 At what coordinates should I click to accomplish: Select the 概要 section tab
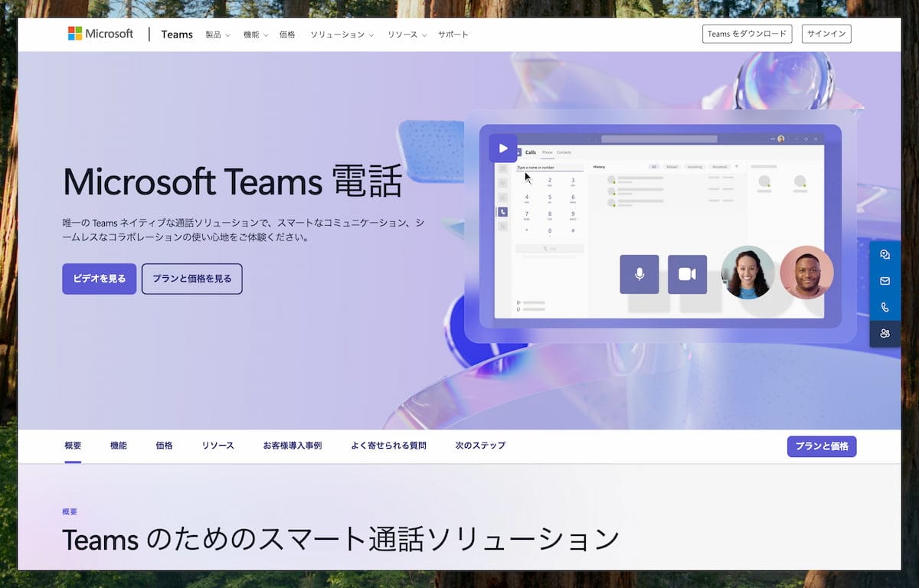(x=73, y=446)
